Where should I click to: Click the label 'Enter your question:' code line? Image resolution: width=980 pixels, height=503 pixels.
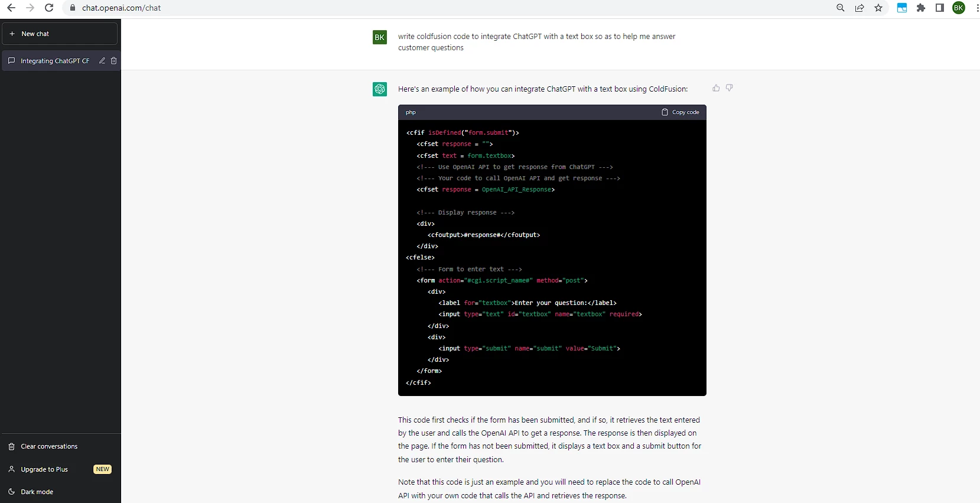click(x=528, y=303)
